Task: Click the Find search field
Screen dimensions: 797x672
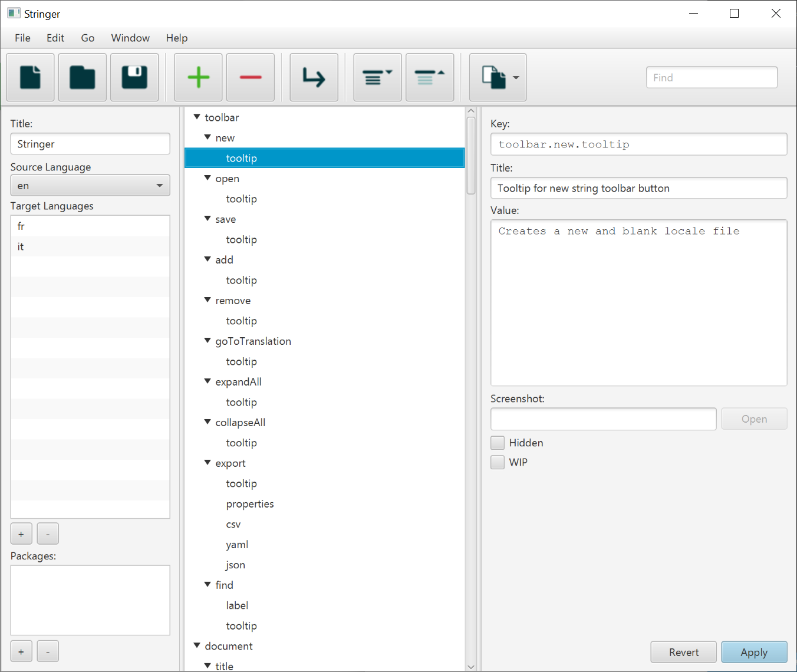Action: pyautogui.click(x=712, y=77)
